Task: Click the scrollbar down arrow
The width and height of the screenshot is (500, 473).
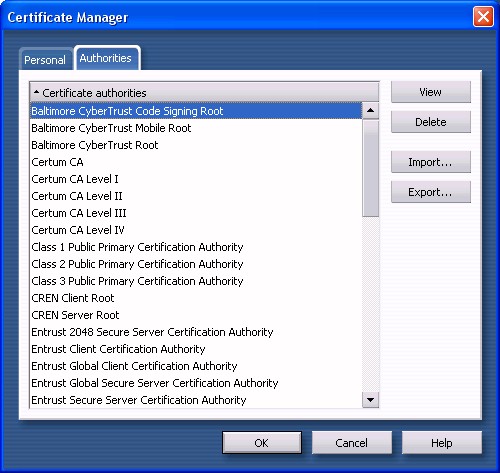Action: [370, 399]
